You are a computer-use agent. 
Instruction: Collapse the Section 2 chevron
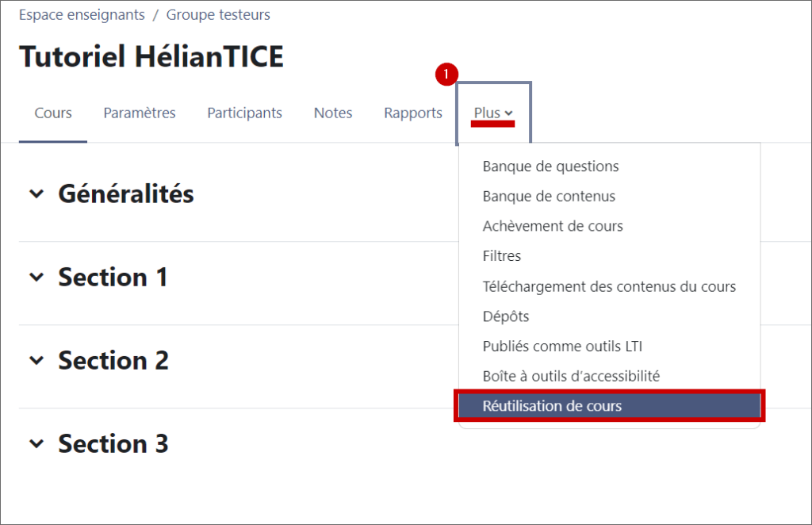pos(36,360)
